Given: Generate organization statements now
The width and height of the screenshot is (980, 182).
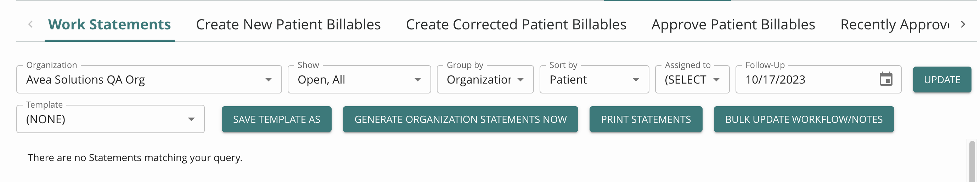Looking at the screenshot, I should [460, 119].
